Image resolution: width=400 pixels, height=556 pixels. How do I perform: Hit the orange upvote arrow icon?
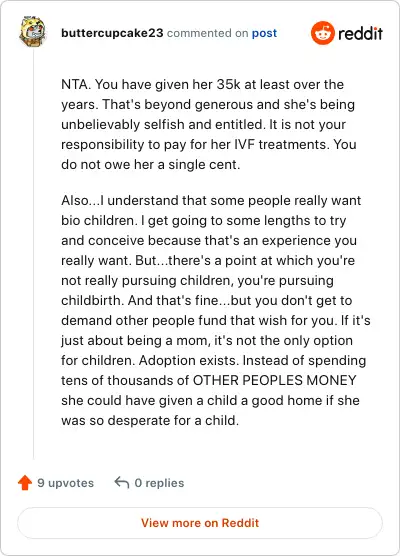(25, 483)
